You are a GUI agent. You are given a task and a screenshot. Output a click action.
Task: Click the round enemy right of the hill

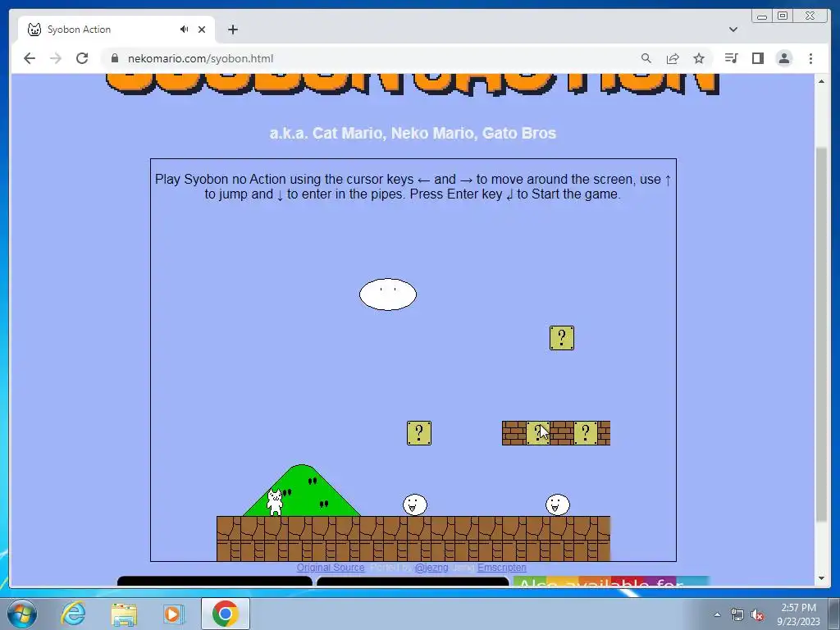pyautogui.click(x=415, y=504)
